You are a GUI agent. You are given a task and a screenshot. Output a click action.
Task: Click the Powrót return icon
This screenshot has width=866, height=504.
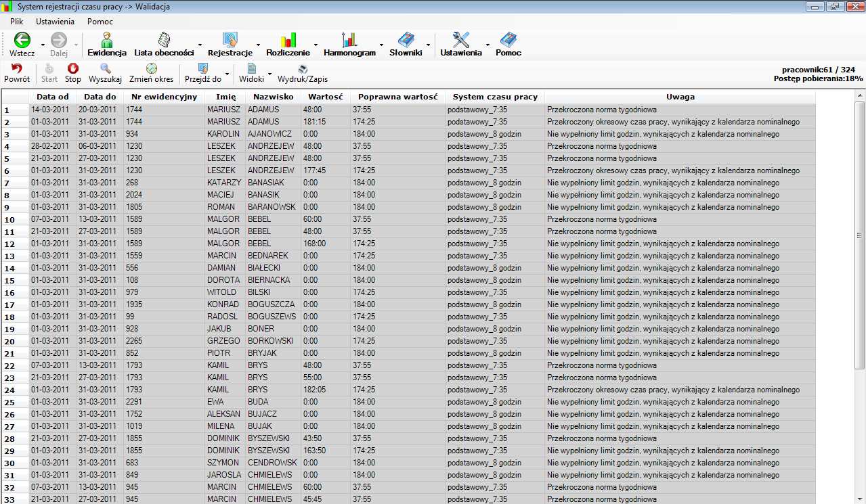(x=17, y=73)
